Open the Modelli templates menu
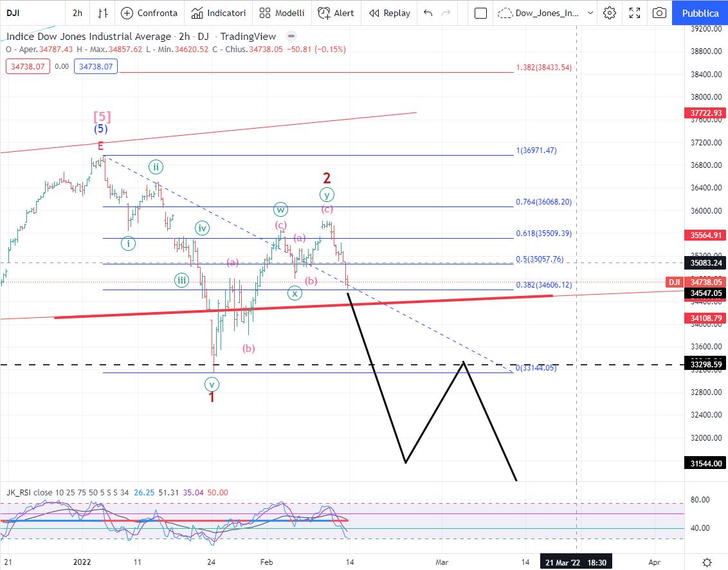The width and height of the screenshot is (728, 570). pyautogui.click(x=282, y=13)
